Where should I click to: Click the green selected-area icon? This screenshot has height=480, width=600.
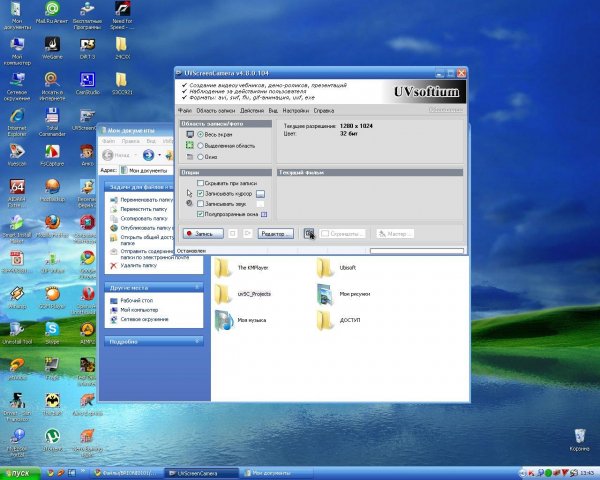pyautogui.click(x=190, y=145)
